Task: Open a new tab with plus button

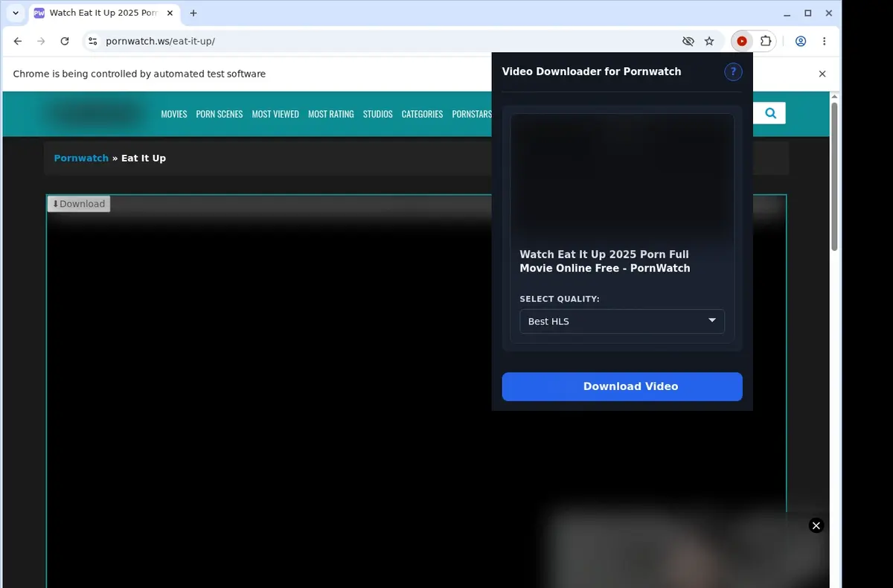Action: (x=193, y=13)
